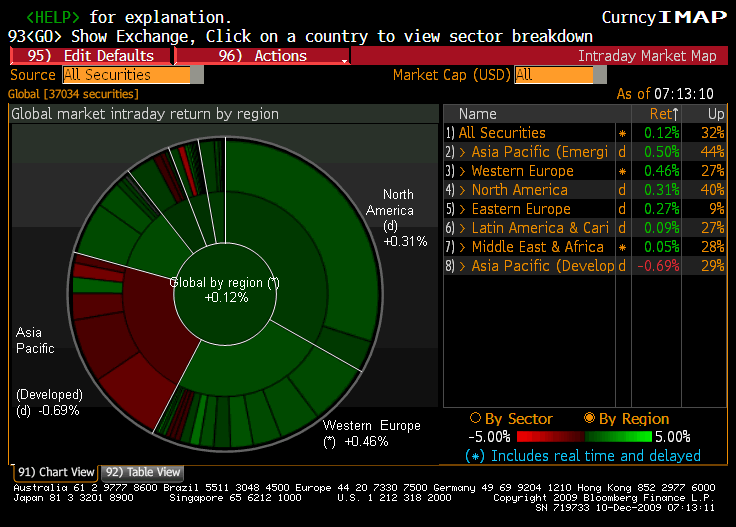The image size is (736, 527).
Task: Click the -0.69% return value cell
Action: (658, 266)
